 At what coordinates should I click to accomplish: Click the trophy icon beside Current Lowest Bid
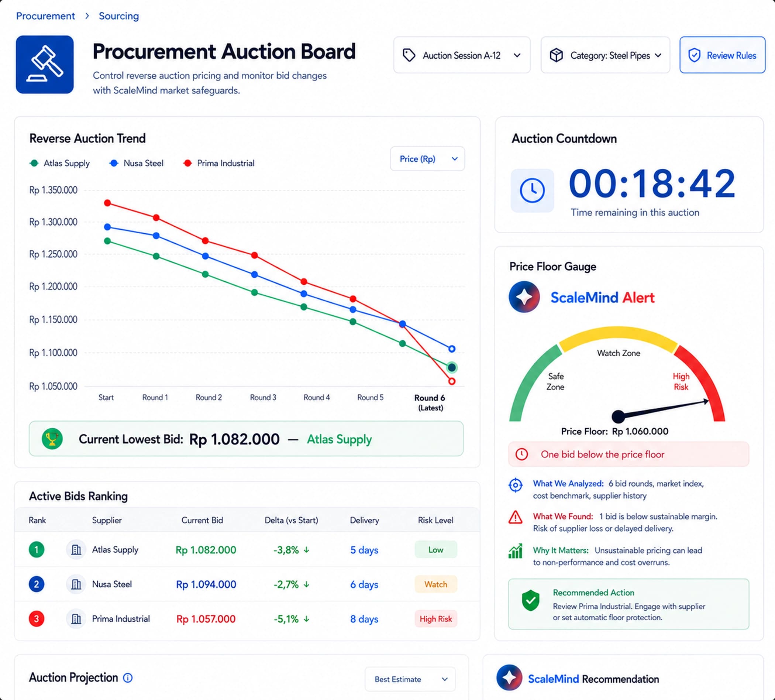click(52, 439)
